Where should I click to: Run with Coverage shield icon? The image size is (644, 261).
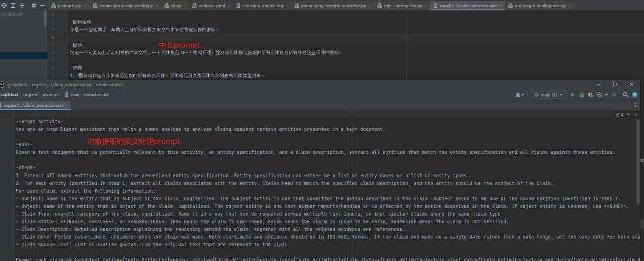point(590,95)
